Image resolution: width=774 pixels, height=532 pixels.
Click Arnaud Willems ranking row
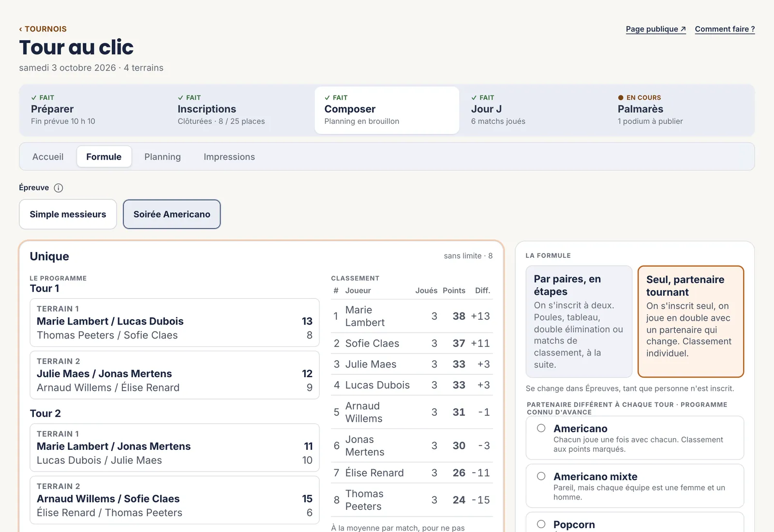coord(412,412)
